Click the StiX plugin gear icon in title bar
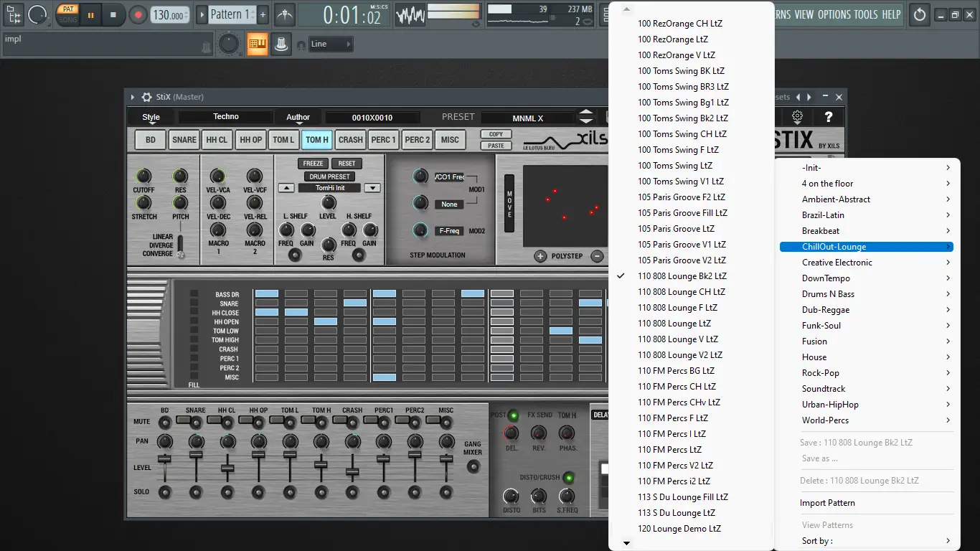Viewport: 980px width, 551px height. point(146,97)
